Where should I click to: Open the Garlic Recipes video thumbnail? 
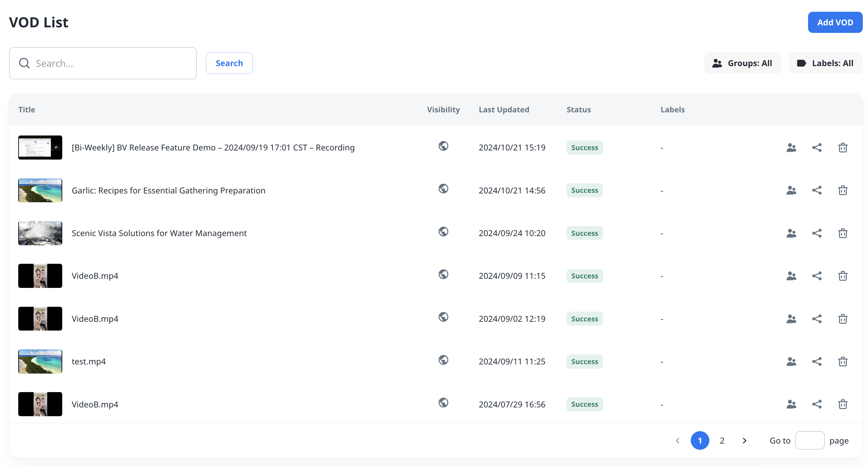[x=40, y=191]
